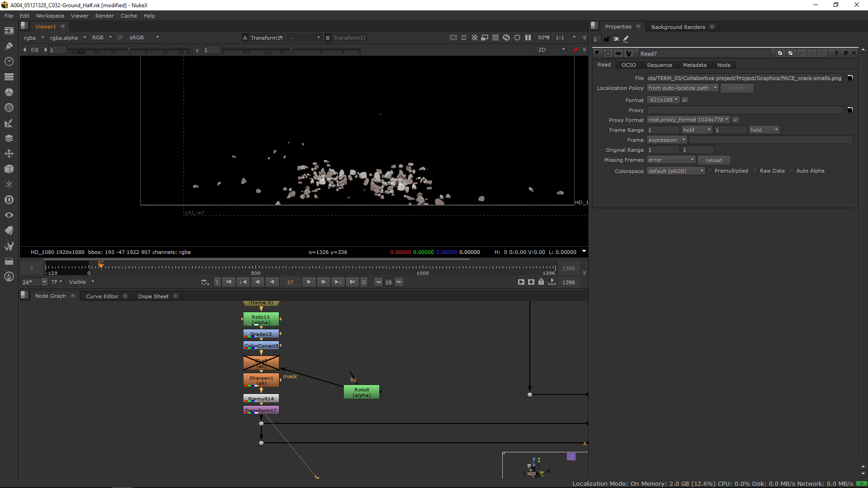Open the Colorspace default (sRGB) dropdown
868x488 pixels.
675,171
